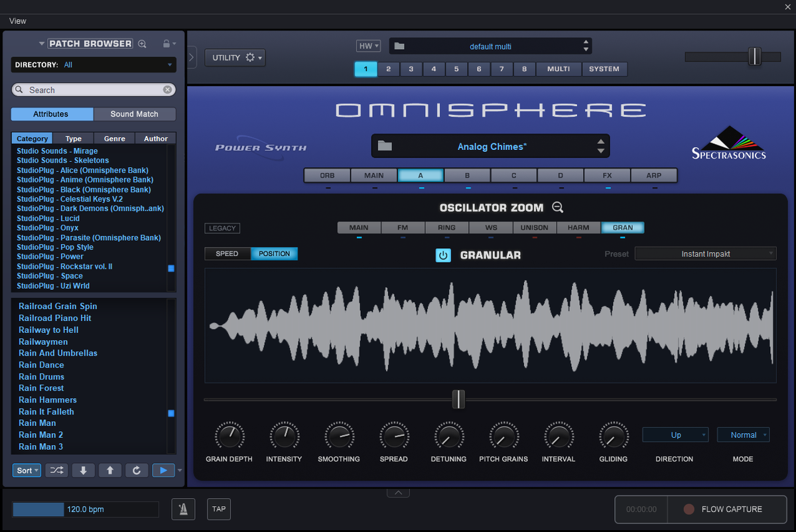This screenshot has height=532, width=796.
Task: Switch browser to Attributes view
Action: [x=51, y=114]
